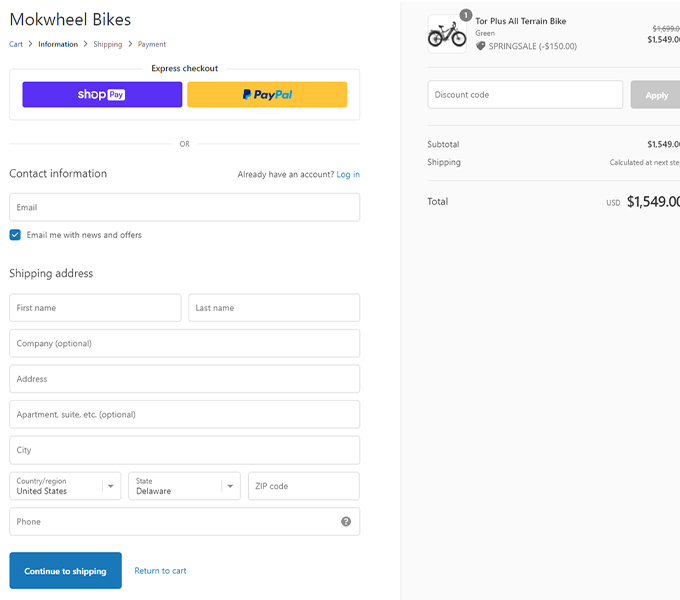Click the Shipping address heading

tap(51, 273)
